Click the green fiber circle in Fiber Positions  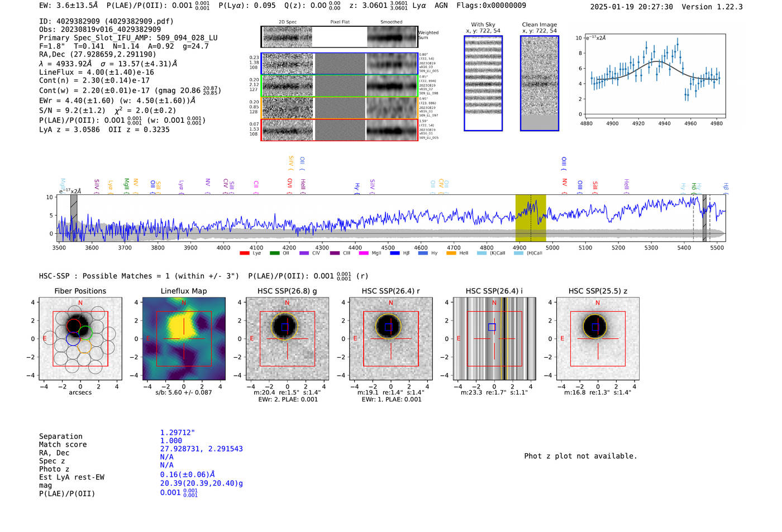click(x=85, y=333)
